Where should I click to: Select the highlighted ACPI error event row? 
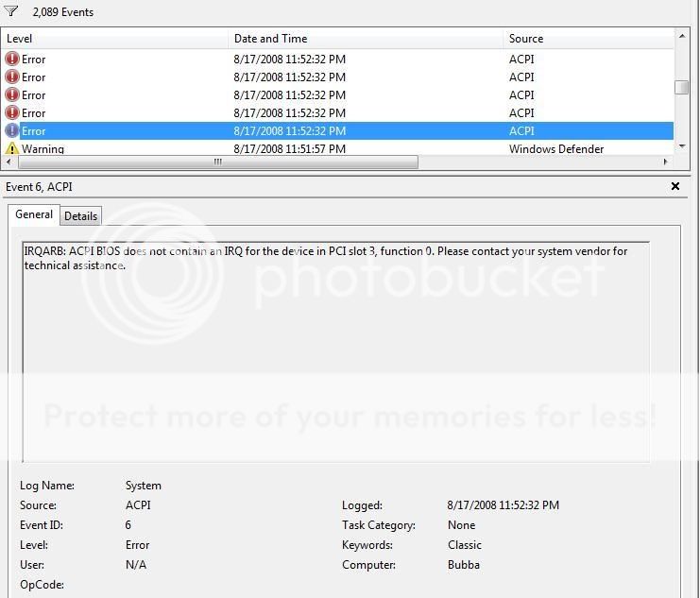point(283,131)
